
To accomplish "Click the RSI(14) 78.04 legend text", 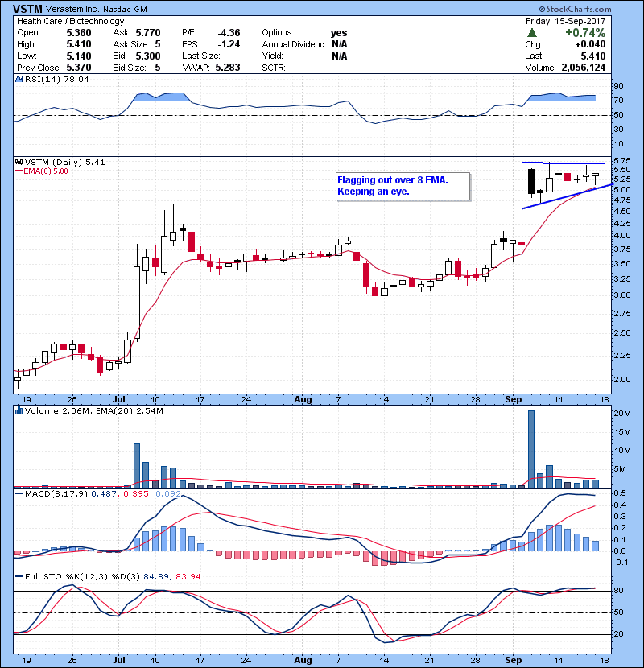I will (x=56, y=79).
